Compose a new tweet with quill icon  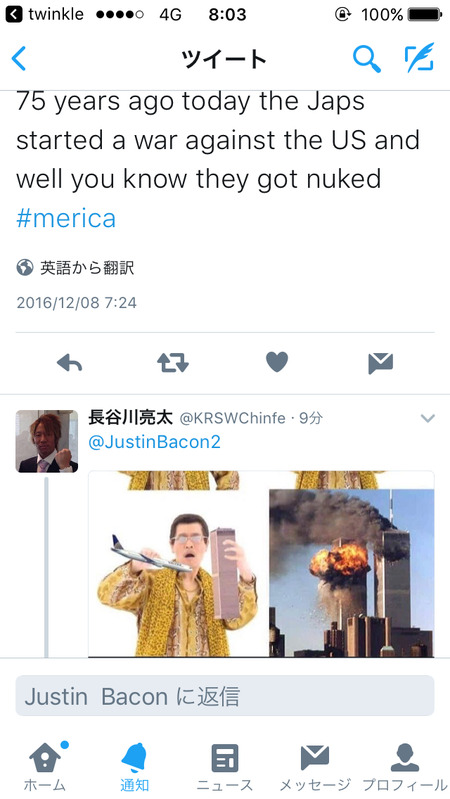[420, 58]
